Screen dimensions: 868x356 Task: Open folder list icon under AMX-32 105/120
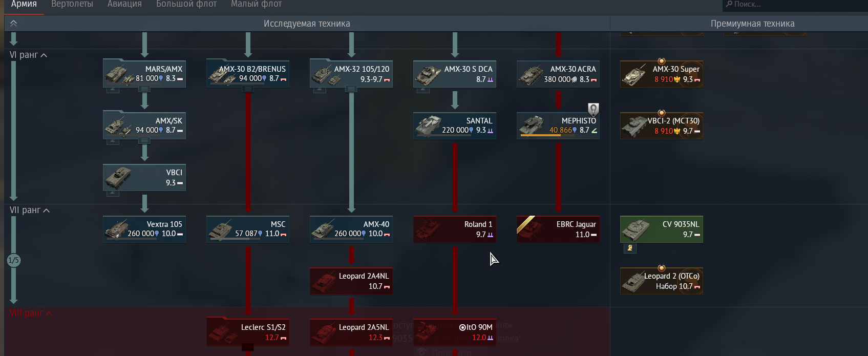click(x=351, y=89)
